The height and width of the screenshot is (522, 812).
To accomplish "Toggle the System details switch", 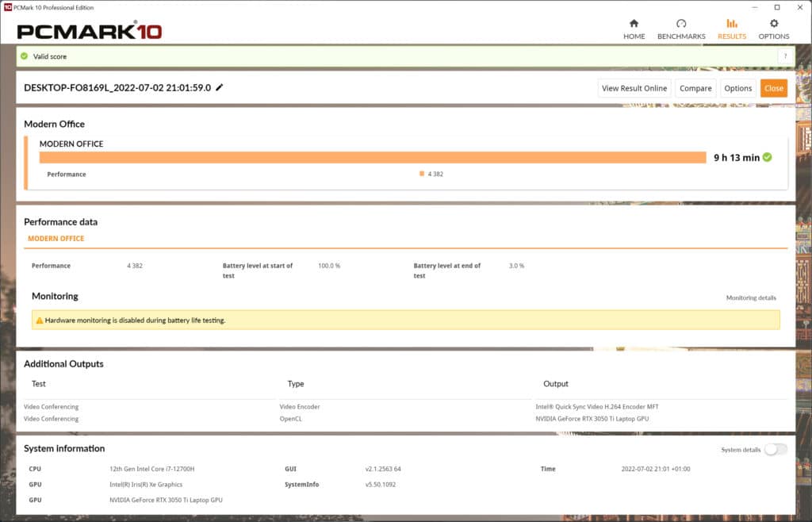I will [x=776, y=450].
